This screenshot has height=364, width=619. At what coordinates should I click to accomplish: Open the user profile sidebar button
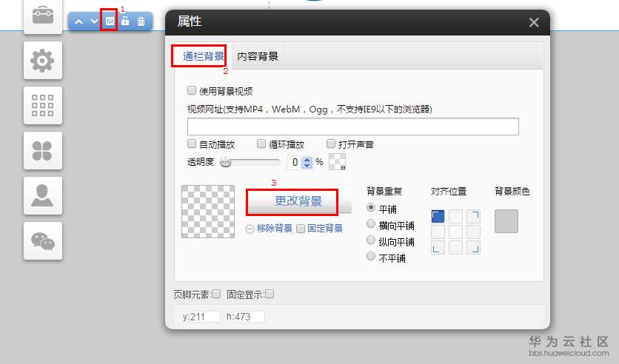click(43, 195)
